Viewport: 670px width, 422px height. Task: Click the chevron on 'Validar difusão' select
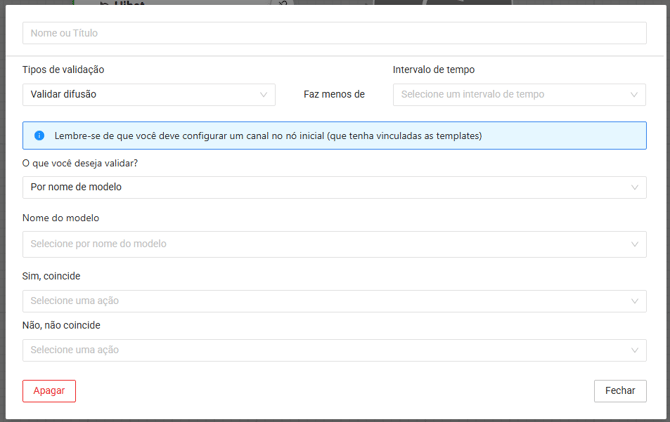(264, 95)
